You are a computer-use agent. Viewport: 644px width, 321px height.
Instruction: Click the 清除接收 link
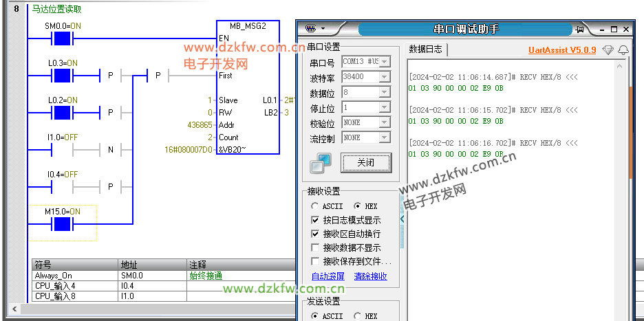point(370,276)
